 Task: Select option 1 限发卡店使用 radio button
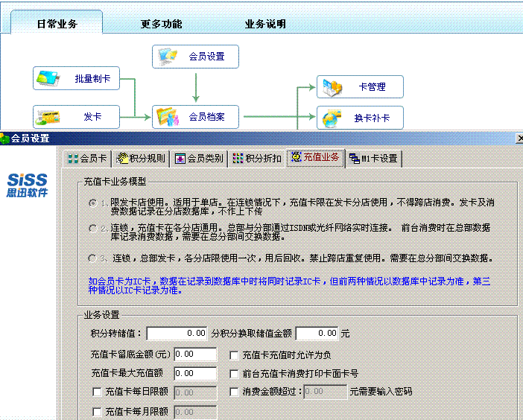pos(92,203)
